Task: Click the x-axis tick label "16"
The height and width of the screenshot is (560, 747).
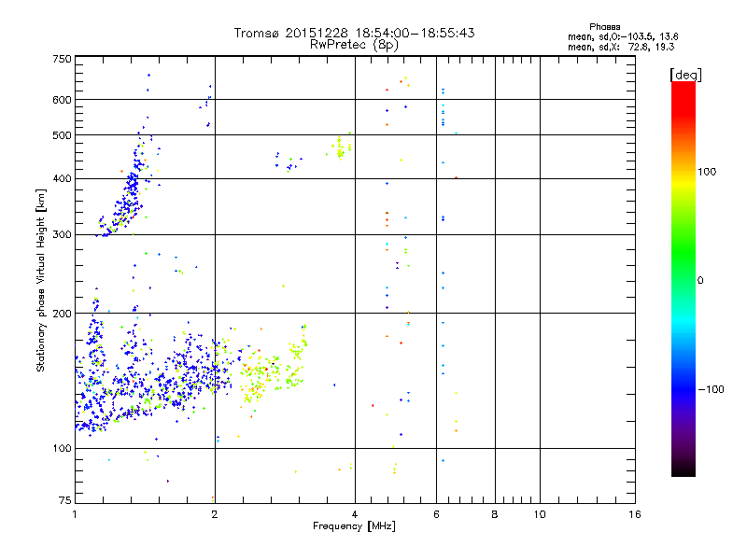Action: [635, 514]
